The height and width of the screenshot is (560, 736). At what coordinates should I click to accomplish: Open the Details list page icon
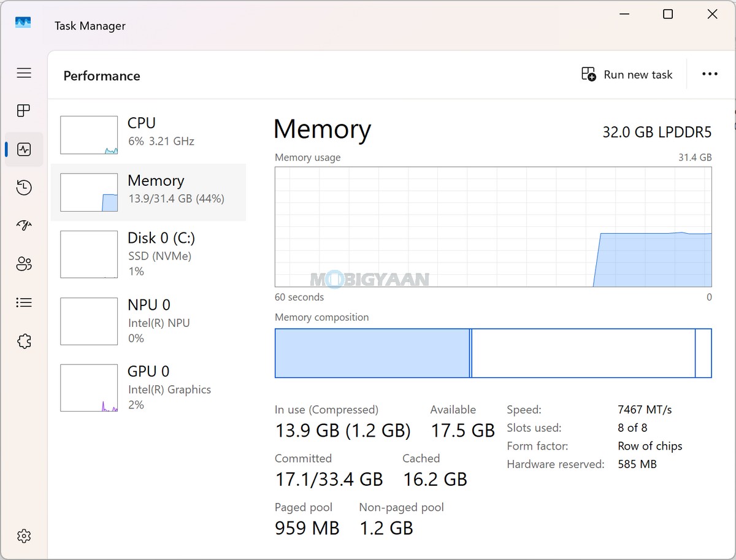[24, 302]
